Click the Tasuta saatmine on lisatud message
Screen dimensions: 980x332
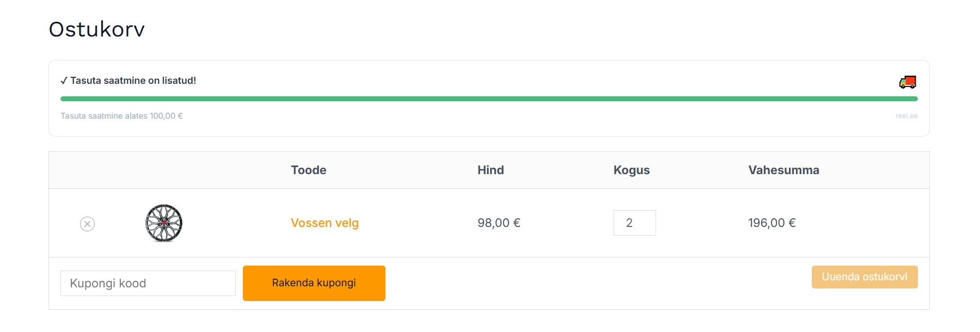[133, 81]
